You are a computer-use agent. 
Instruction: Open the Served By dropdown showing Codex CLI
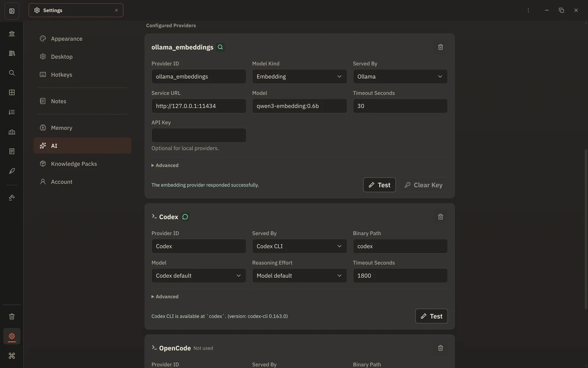tap(299, 246)
